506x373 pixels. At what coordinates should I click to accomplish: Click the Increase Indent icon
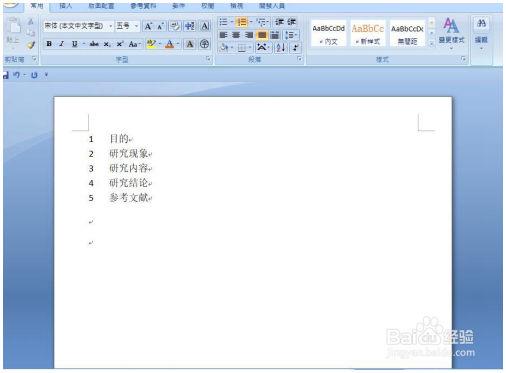292,22
